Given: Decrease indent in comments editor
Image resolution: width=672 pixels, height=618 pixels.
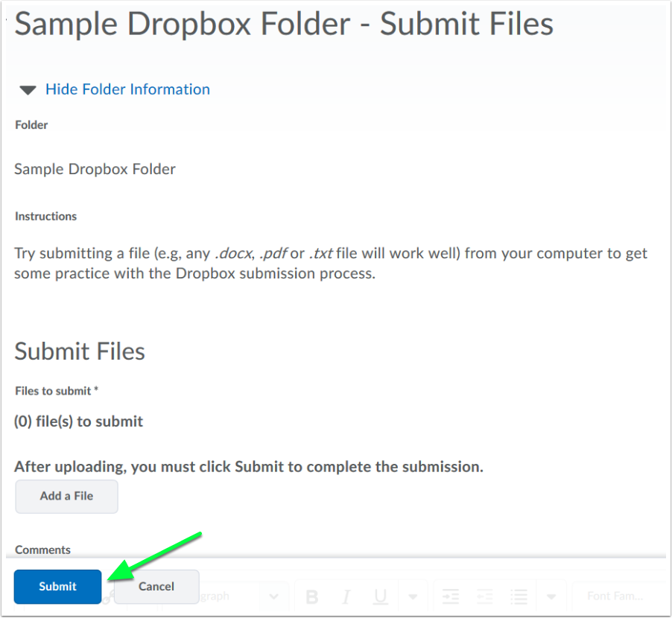Looking at the screenshot, I should coord(484,596).
